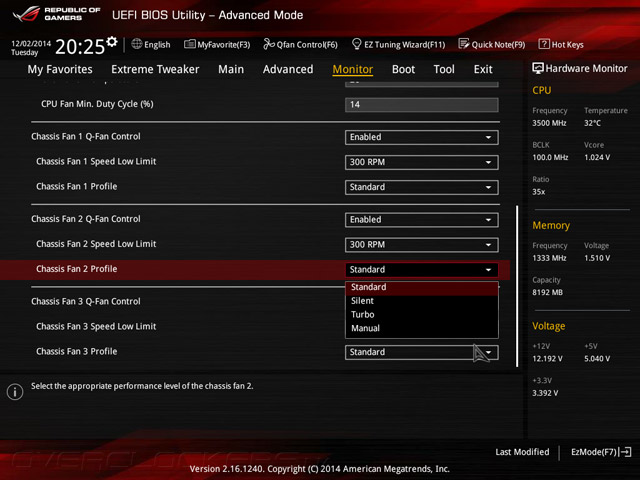Click the 20:25 clock display
The height and width of the screenshot is (480, 640).
pos(80,47)
